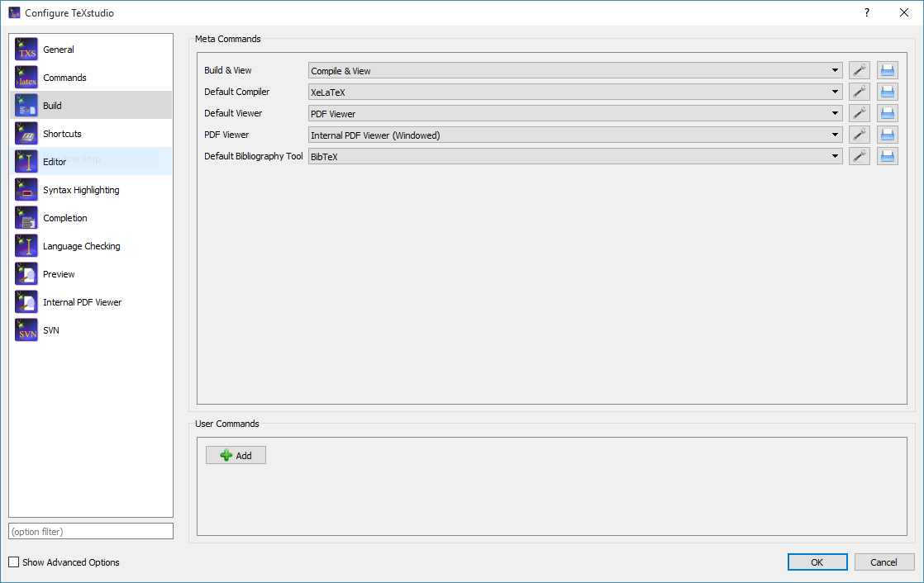The width and height of the screenshot is (924, 583).
Task: Click wrench icon for Build & View
Action: [x=860, y=71]
